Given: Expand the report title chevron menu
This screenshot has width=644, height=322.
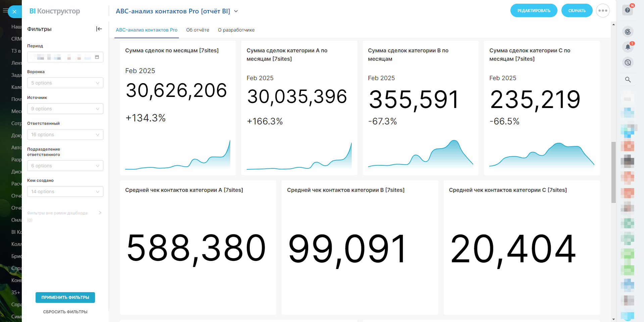Looking at the screenshot, I should [x=236, y=11].
